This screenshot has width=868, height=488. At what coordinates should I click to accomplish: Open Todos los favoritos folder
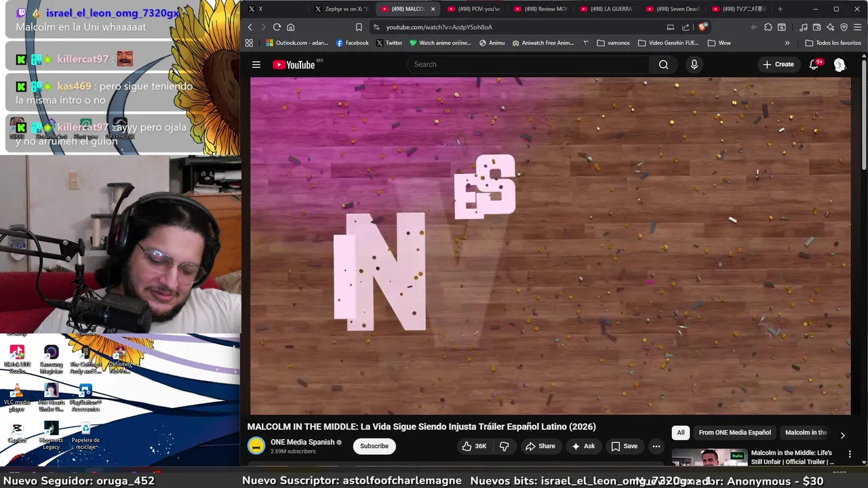pyautogui.click(x=833, y=43)
